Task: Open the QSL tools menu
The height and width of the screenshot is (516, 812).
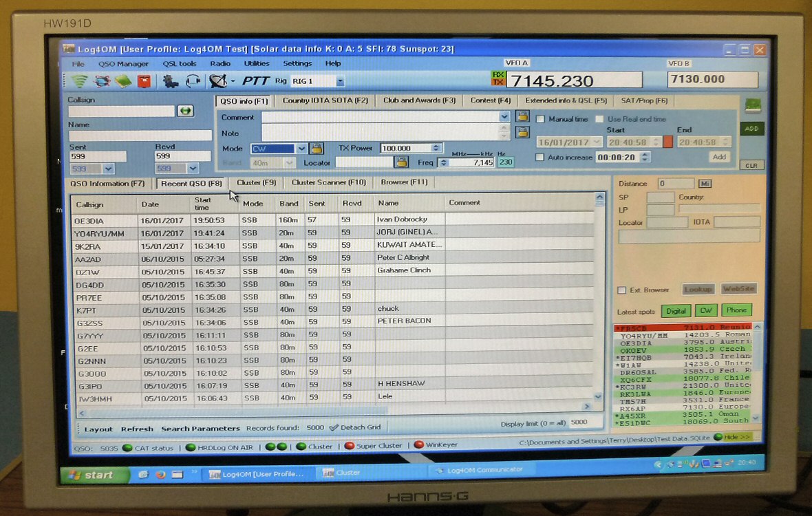Action: point(179,64)
